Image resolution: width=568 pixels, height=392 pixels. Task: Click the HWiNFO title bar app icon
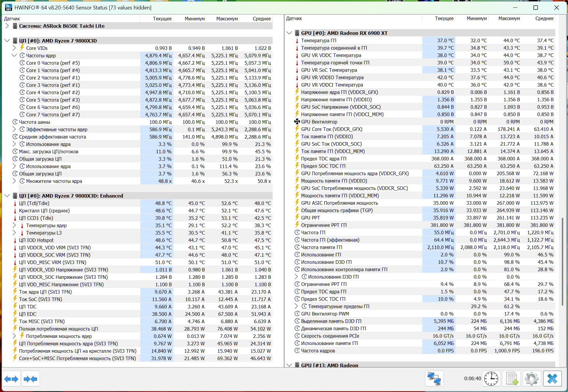[x=8, y=7]
